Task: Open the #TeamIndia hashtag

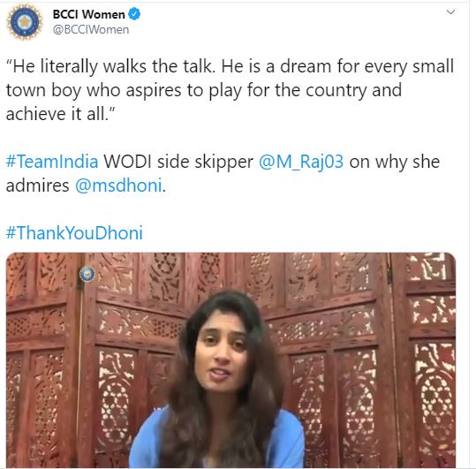Action: click(52, 162)
